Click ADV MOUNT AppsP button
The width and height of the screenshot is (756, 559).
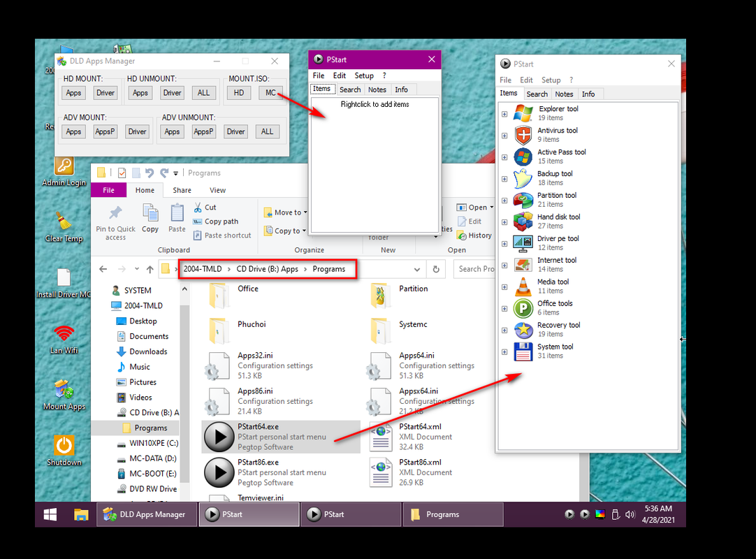(105, 131)
